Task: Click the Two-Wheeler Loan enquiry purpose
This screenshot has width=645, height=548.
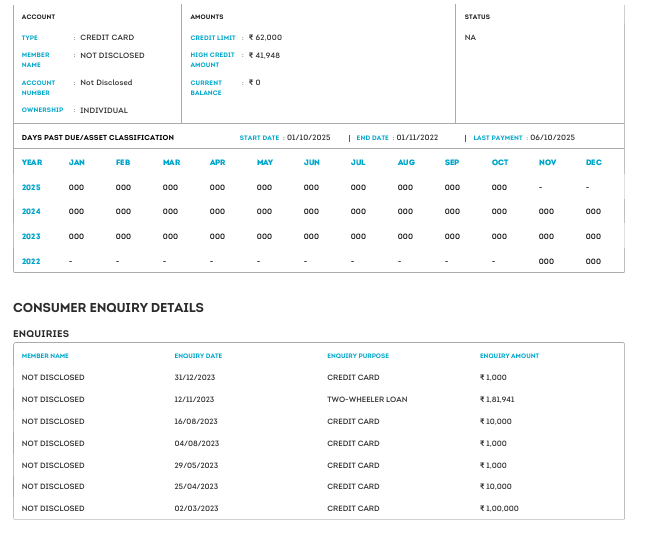Action: coord(367,399)
